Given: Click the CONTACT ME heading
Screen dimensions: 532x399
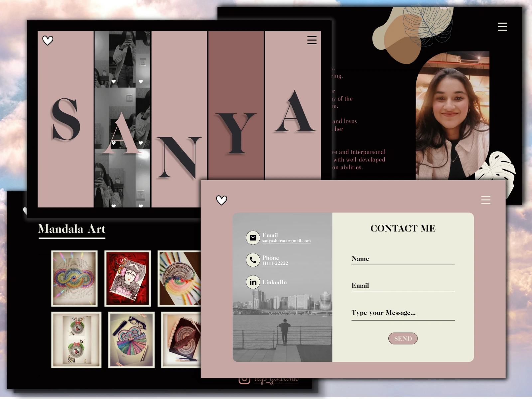Looking at the screenshot, I should point(403,228).
